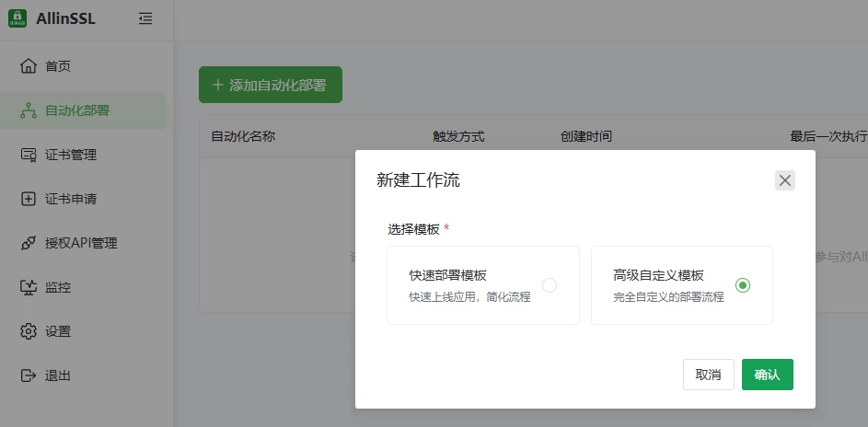This screenshot has width=868, height=427.
Task: Click the 添加自动化部署 button
Action: tap(270, 85)
